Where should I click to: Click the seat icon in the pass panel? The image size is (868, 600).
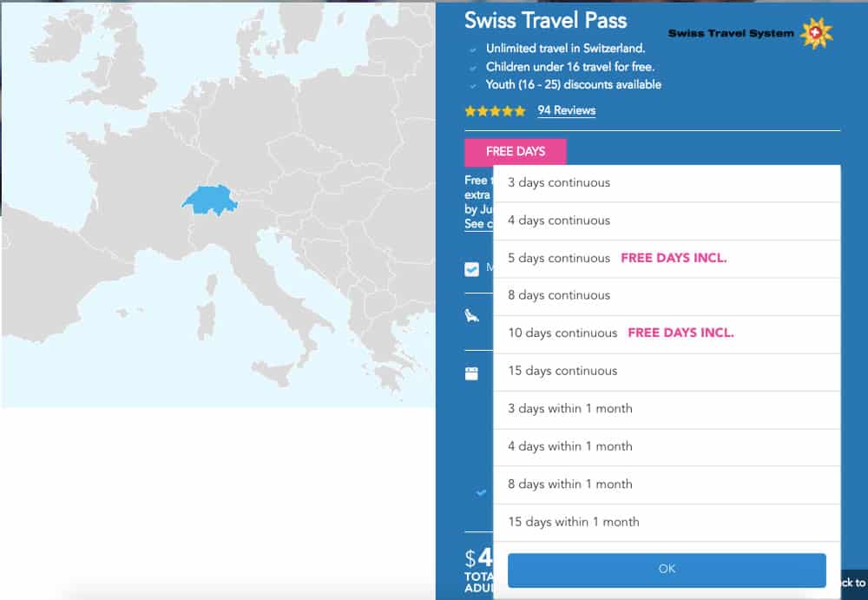471,316
